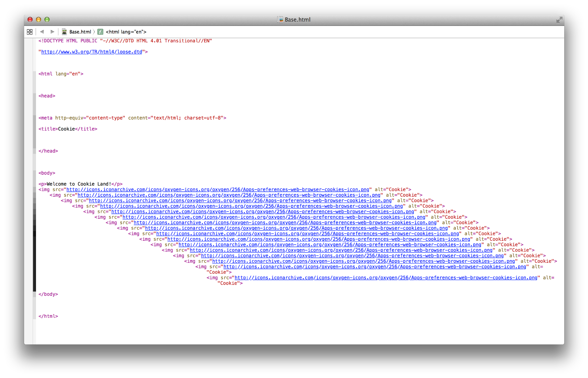
Task: Click the green symbol icon in jump bar
Action: click(x=100, y=32)
